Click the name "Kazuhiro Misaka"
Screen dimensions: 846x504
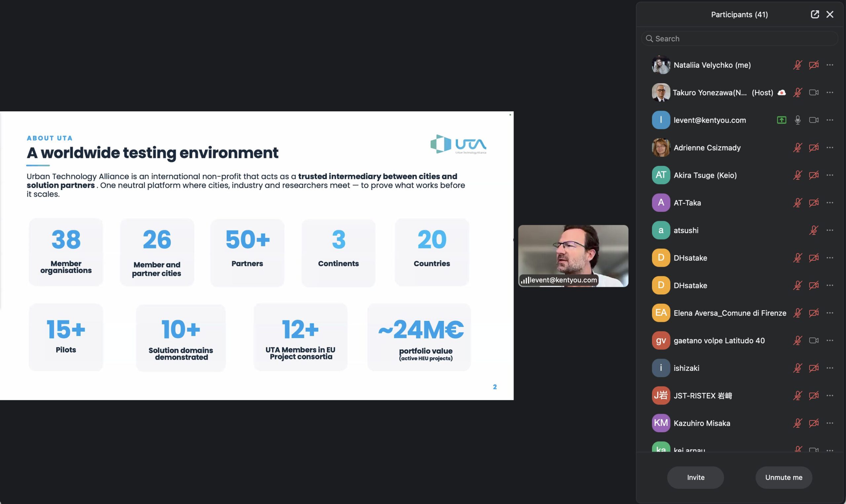click(x=702, y=423)
